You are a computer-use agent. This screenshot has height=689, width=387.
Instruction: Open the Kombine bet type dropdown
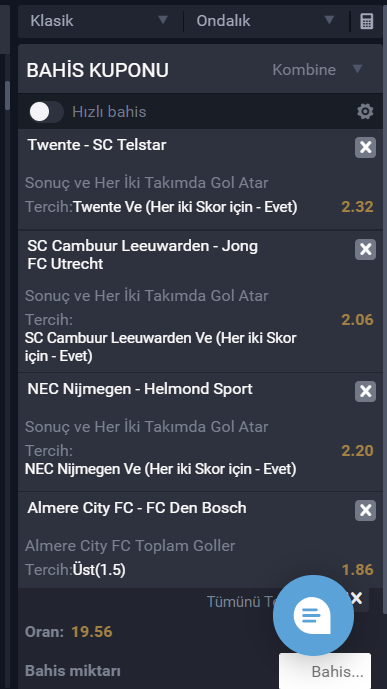pos(317,69)
